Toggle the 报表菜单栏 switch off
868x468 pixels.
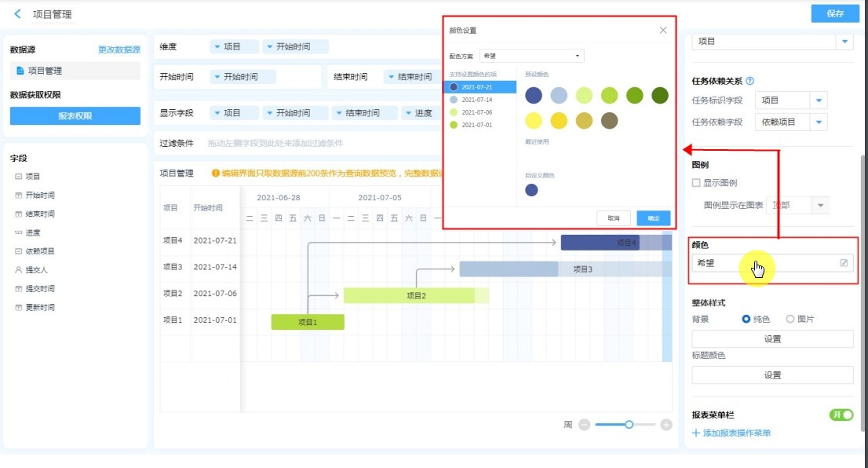coord(841,415)
